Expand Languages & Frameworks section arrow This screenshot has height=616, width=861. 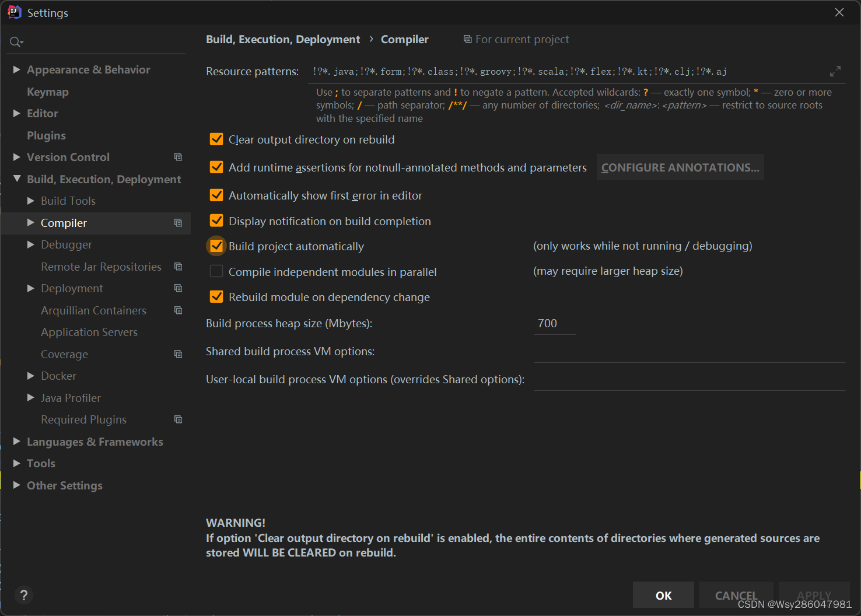(17, 441)
